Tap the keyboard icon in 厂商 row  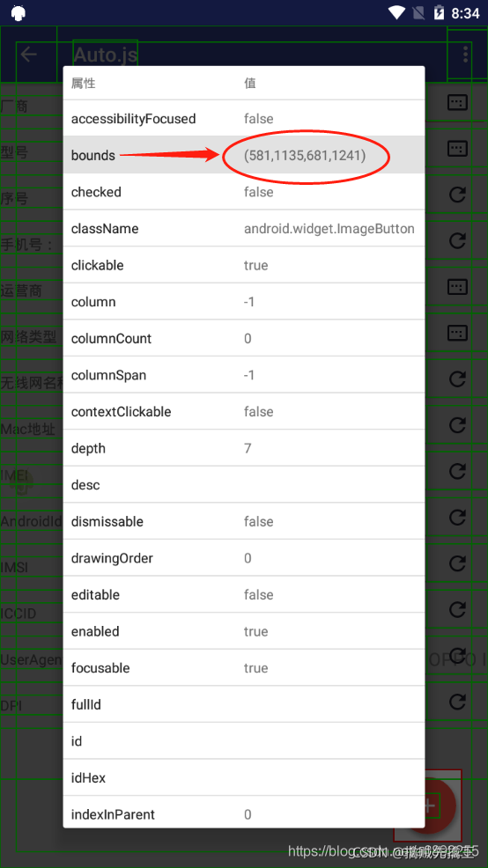pyautogui.click(x=457, y=102)
